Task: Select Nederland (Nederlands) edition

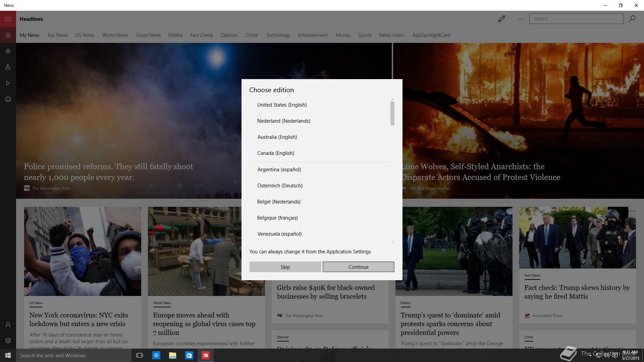Action: [320, 121]
